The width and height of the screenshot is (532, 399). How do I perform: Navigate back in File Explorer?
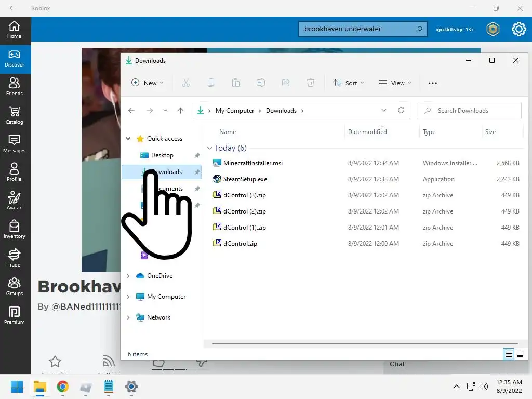click(x=131, y=110)
